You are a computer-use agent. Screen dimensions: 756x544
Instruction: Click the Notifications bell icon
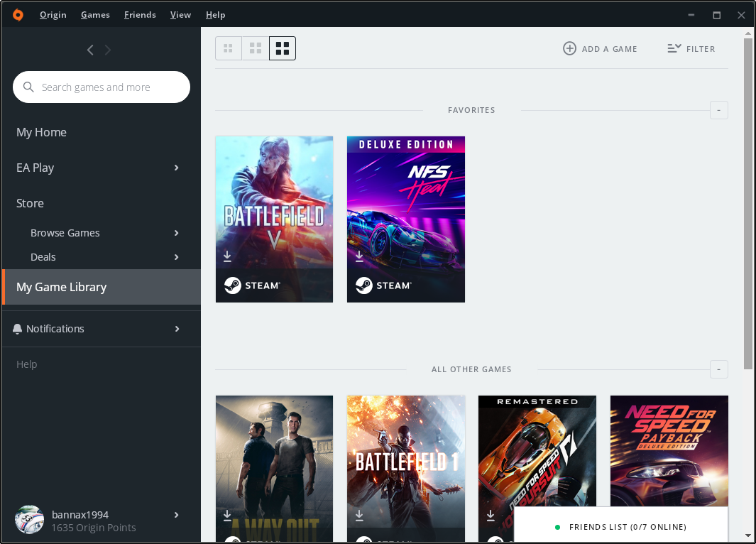point(18,329)
